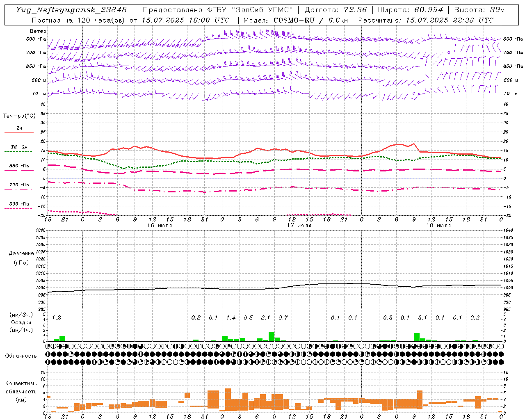Select the provider text ФГБУ "ЗапСиб УГМС"
Screen dimensions: 525x420
pos(250,10)
